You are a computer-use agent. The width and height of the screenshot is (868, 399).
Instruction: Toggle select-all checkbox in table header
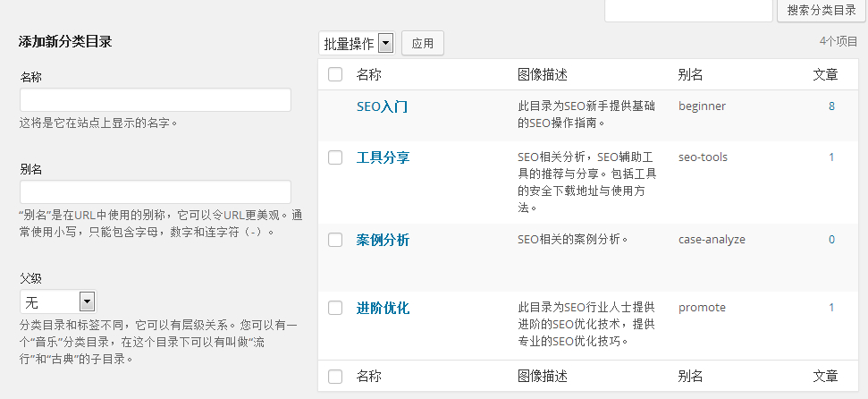(335, 74)
